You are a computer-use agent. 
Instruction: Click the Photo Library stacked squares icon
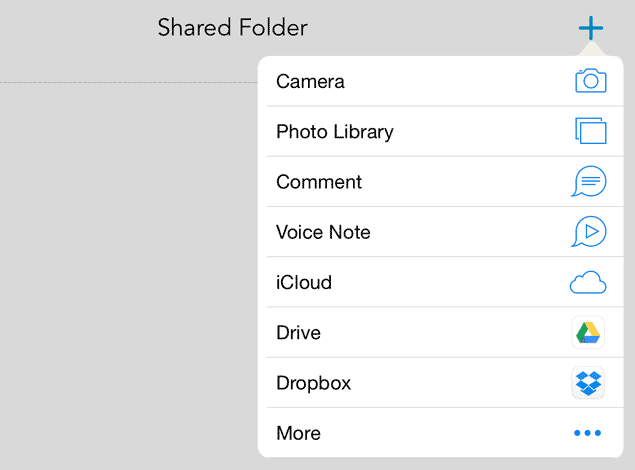pos(590,131)
